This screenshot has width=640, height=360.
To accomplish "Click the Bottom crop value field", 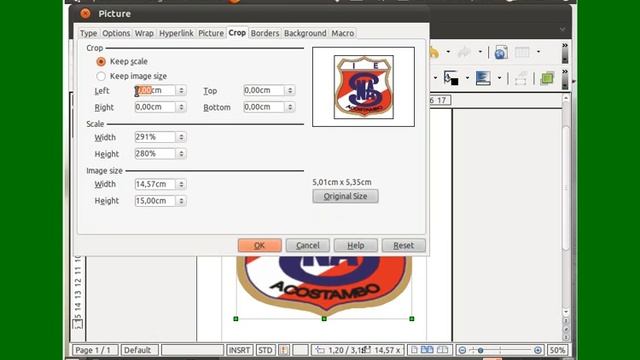I will pos(264,107).
